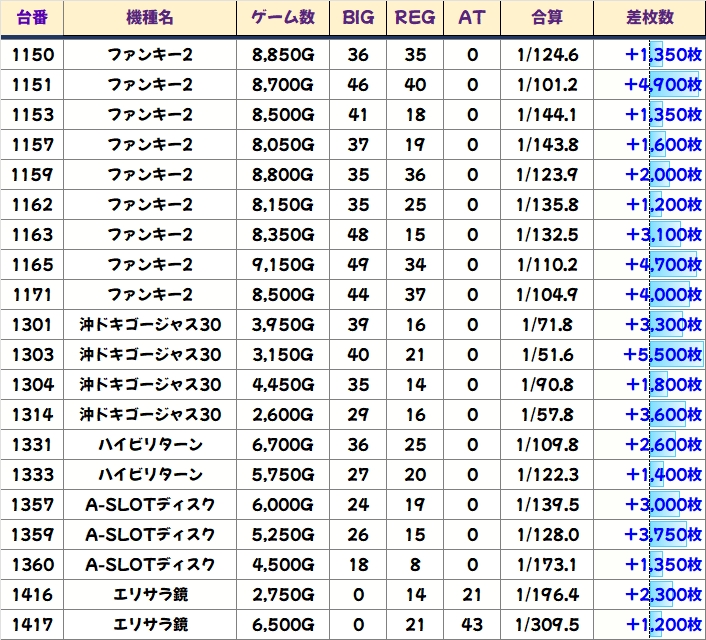
Task: Click the 1/101.2 combined rate
Action: (x=548, y=85)
